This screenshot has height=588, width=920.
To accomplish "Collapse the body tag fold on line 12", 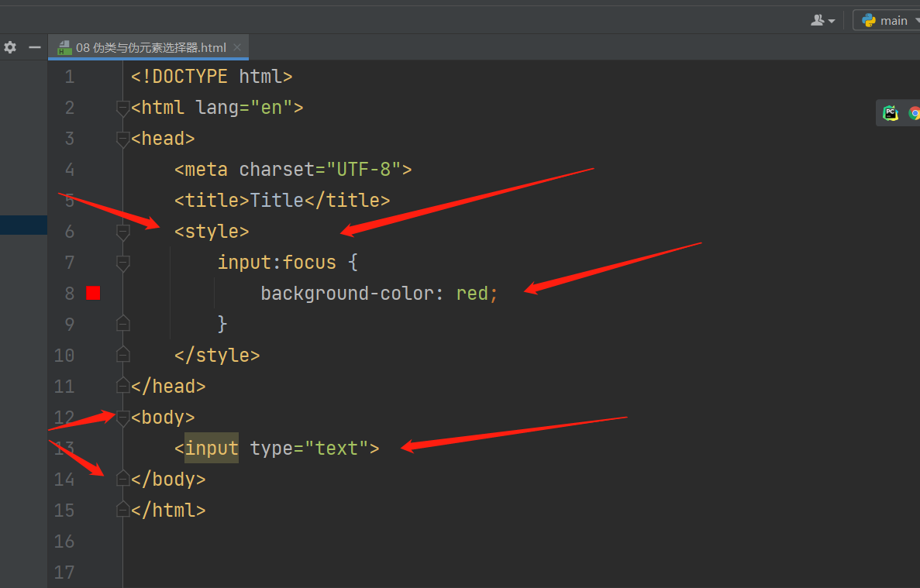I will pos(122,418).
